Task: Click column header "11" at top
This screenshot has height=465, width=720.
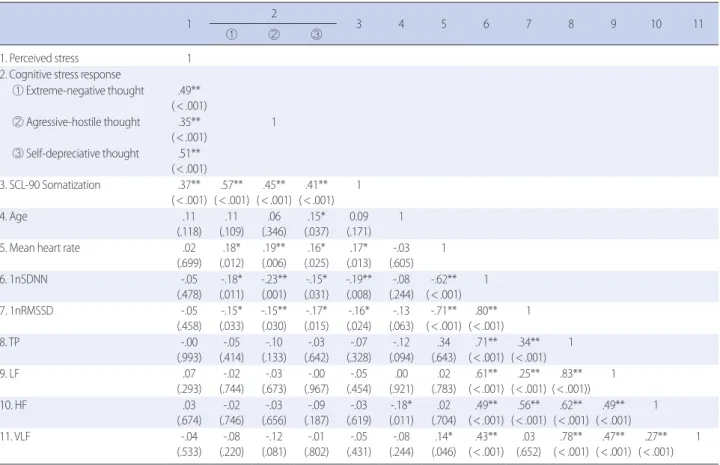Action: (698, 24)
